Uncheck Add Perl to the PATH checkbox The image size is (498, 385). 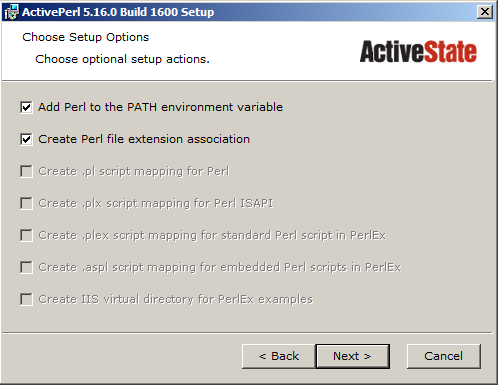26,107
